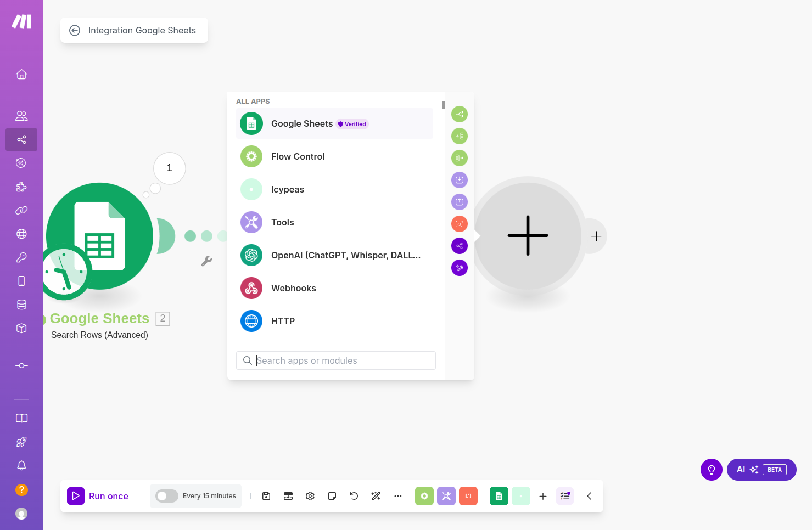Screen dimensions: 812x530
Task: Open Scenario settings gear icon
Action: point(310,496)
